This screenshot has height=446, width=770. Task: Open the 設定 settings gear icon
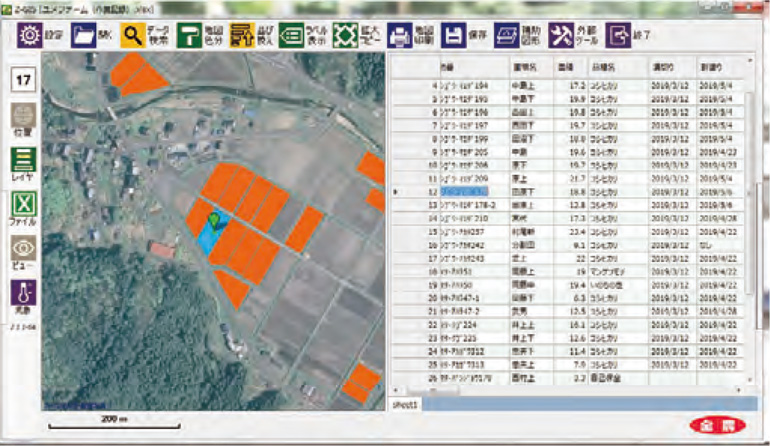point(29,35)
